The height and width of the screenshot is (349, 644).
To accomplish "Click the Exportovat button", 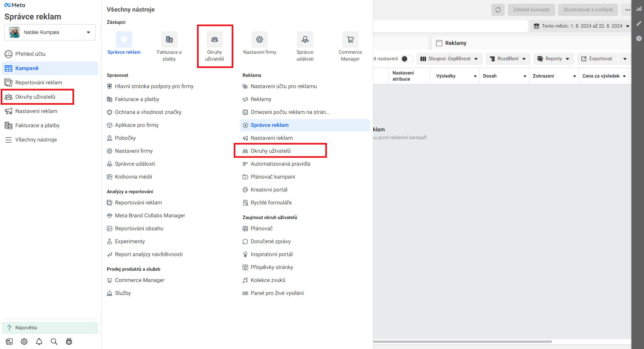I will pyautogui.click(x=597, y=59).
